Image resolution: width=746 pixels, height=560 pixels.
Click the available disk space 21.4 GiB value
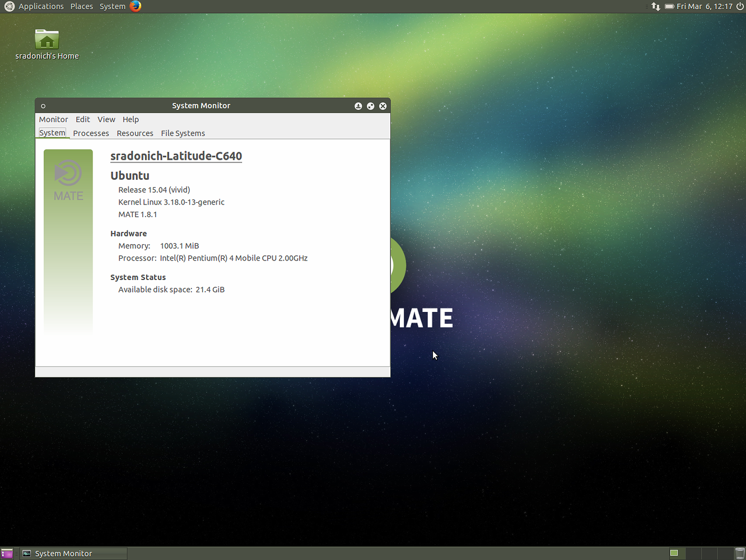(x=210, y=290)
